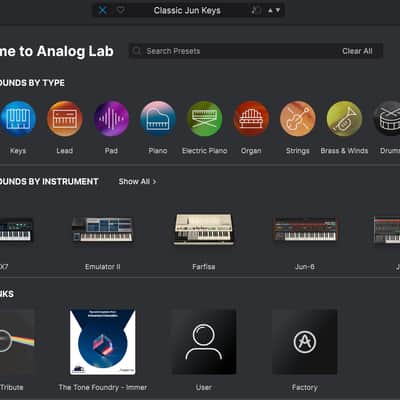Click the Emulator II label text
The height and width of the screenshot is (400, 400).
coord(103,267)
